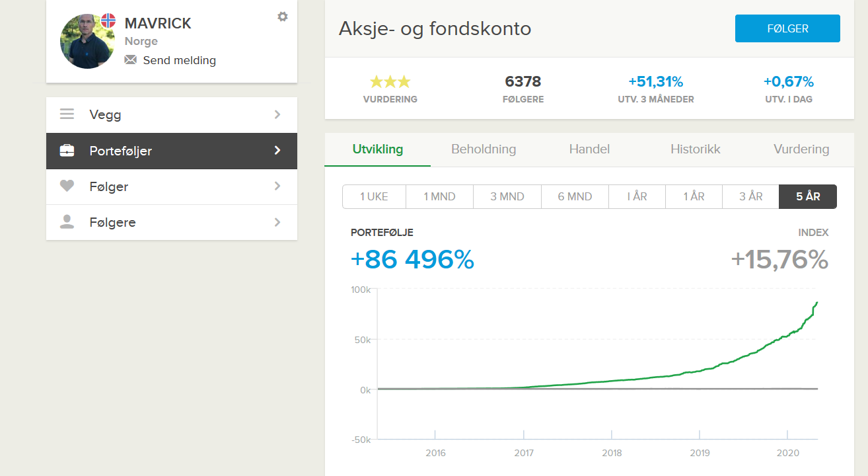Select the 1 UKE time range
Viewport: 868px width, 476px height.
tap(374, 196)
